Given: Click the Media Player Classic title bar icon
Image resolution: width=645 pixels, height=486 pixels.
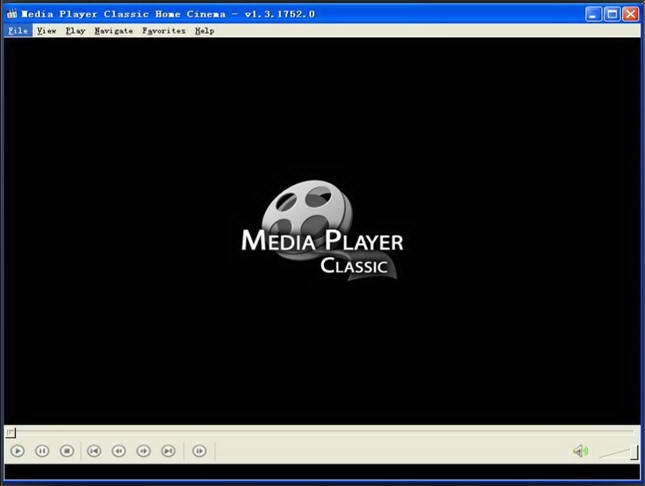Looking at the screenshot, I should click(12, 13).
